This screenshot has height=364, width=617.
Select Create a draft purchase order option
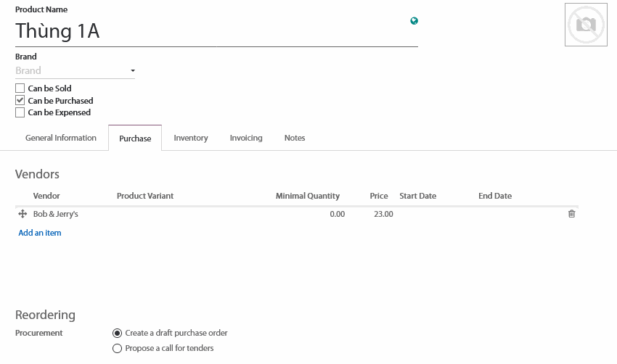[118, 333]
